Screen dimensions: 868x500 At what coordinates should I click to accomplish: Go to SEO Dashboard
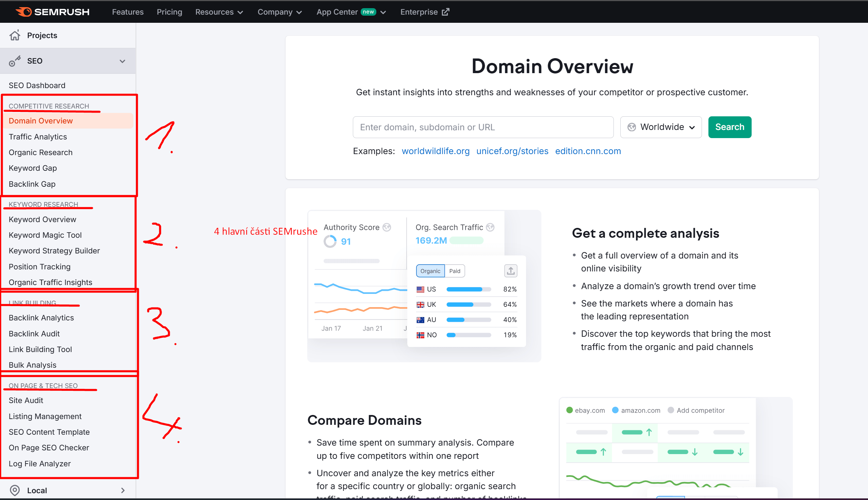click(37, 85)
